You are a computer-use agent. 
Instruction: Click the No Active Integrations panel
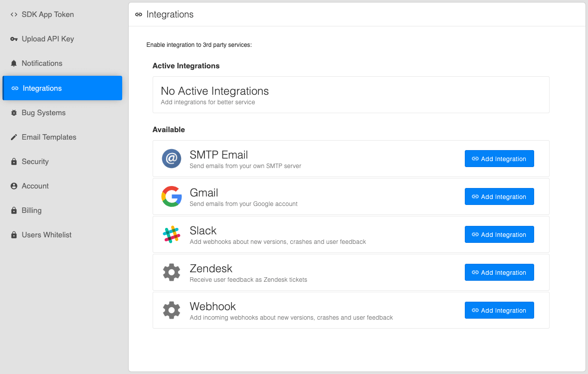[x=351, y=95]
